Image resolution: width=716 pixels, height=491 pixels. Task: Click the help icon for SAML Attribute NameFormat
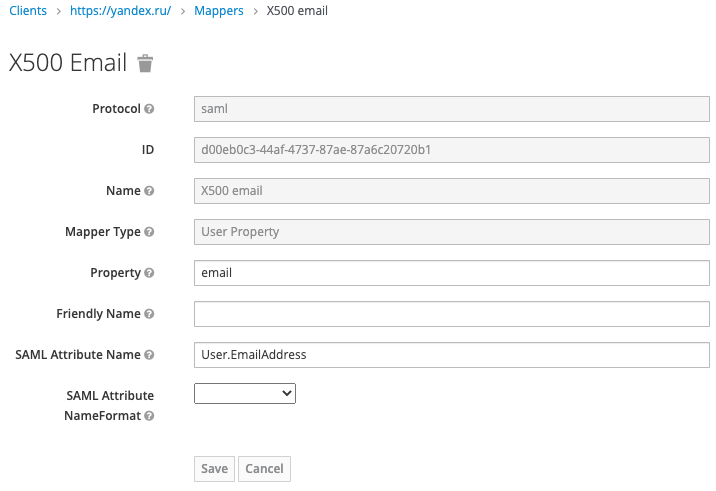[x=149, y=415]
